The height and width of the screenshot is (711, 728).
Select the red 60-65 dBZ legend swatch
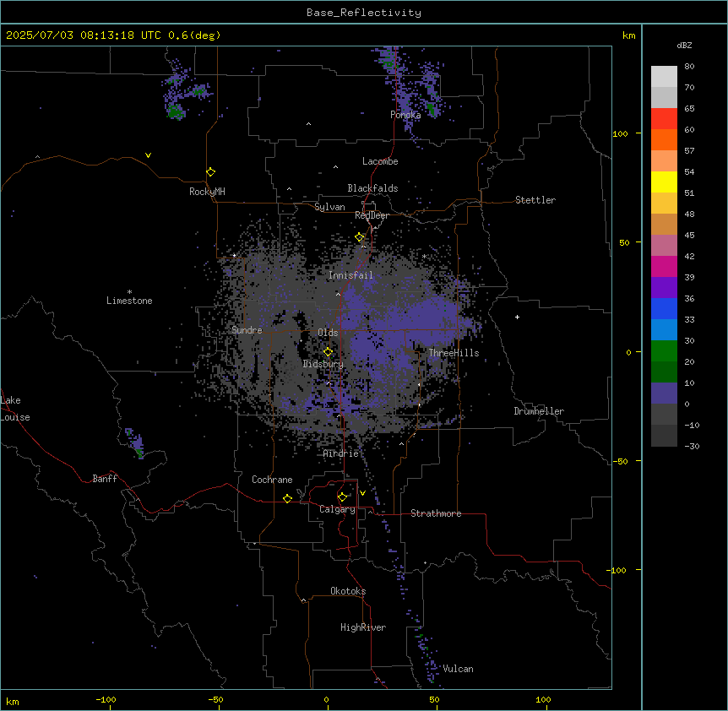click(x=664, y=119)
